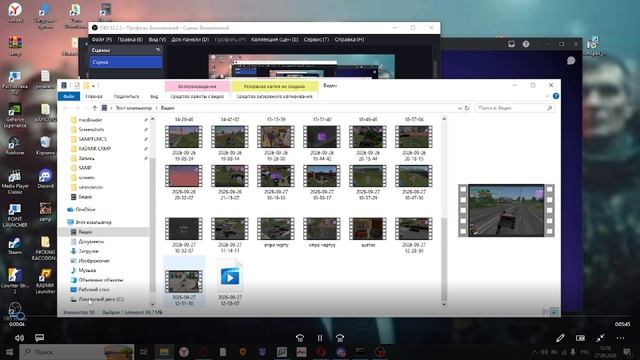Click the inbox icon in the dark background window

(x=511, y=44)
